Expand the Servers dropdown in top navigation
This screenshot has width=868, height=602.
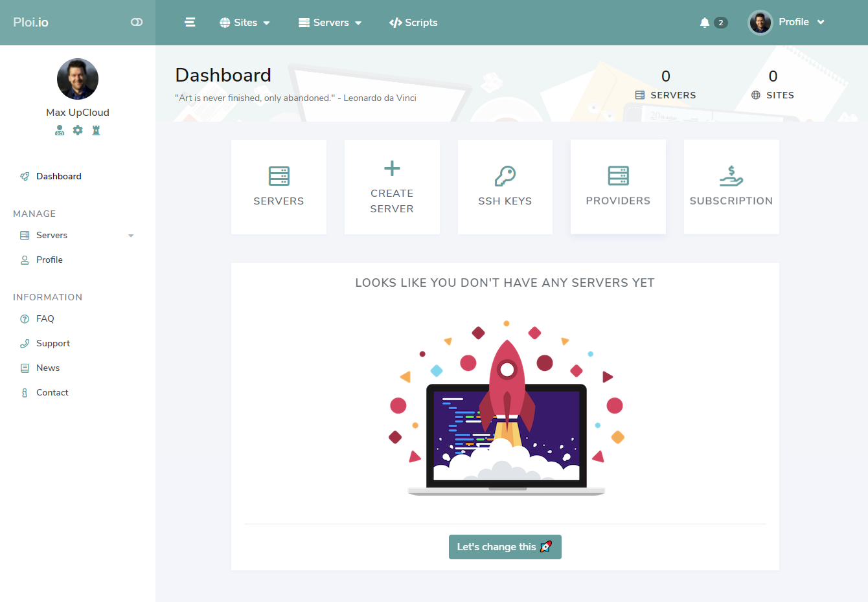pyautogui.click(x=330, y=23)
